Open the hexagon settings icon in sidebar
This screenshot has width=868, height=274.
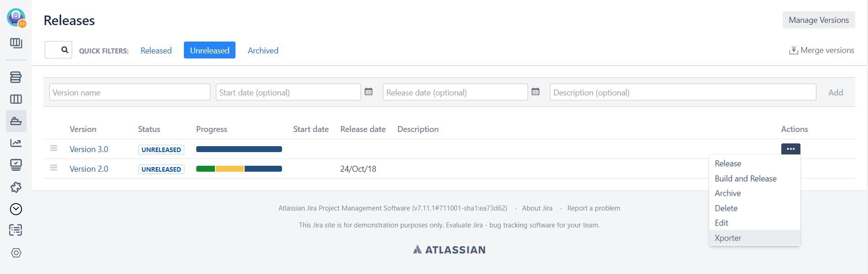point(16,253)
